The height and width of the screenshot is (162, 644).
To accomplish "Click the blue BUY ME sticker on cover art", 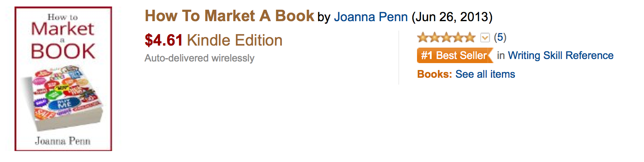I will (64, 104).
